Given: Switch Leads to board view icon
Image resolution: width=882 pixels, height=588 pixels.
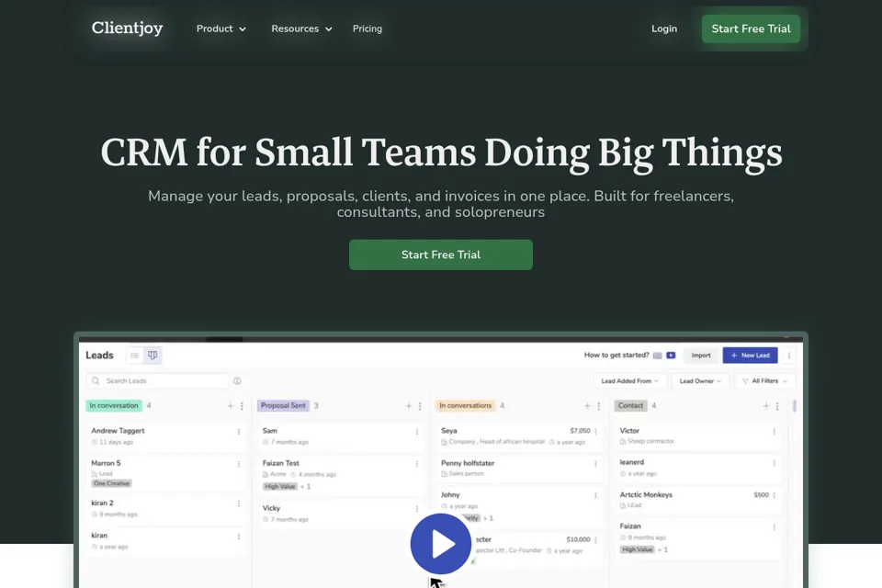Looking at the screenshot, I should point(153,355).
